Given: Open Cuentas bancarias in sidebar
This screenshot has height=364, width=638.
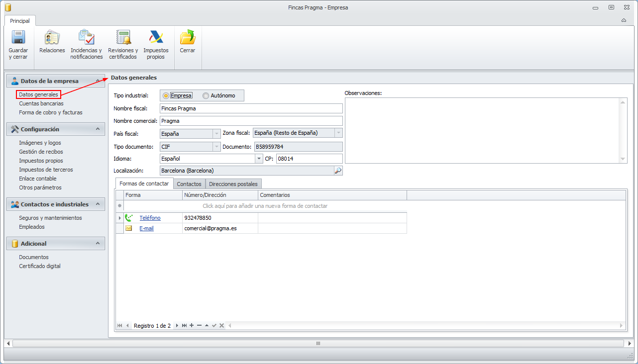Looking at the screenshot, I should tap(41, 103).
